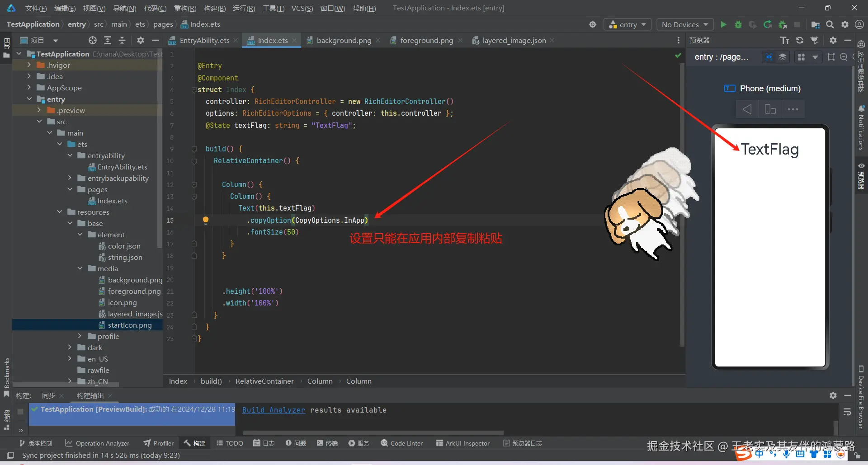This screenshot has height=465, width=868.
Task: Select opened file in project tree icon
Action: 93,40
